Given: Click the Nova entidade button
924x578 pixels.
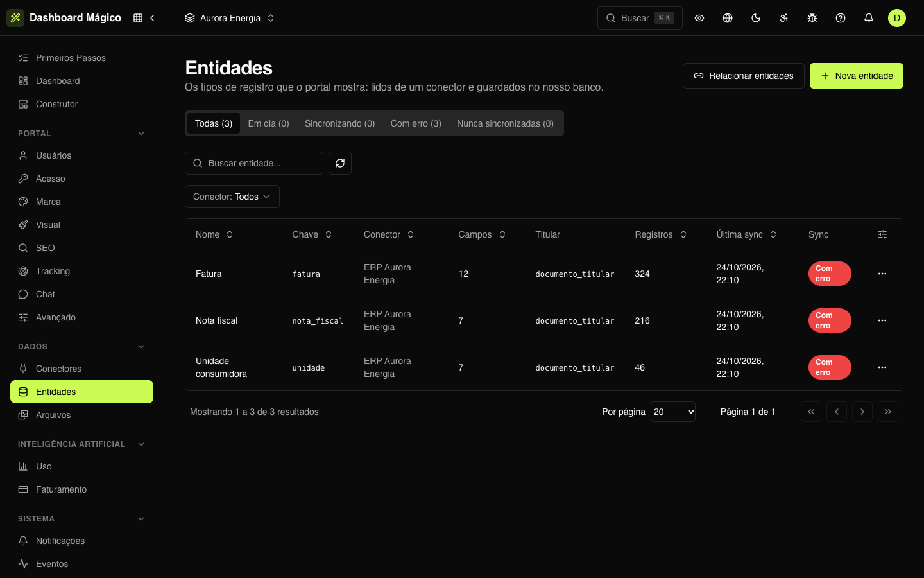Looking at the screenshot, I should pos(857,76).
